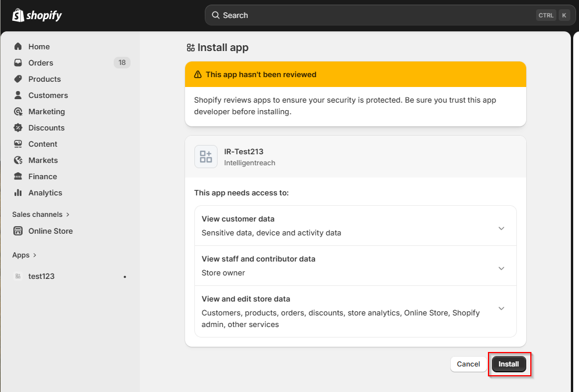Image resolution: width=579 pixels, height=392 pixels.
Task: Click the search magnifier icon
Action: 216,15
